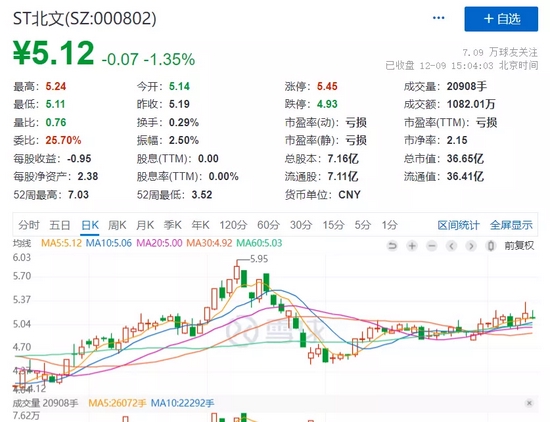Click the volume MA10:22292手 label

tap(182, 403)
